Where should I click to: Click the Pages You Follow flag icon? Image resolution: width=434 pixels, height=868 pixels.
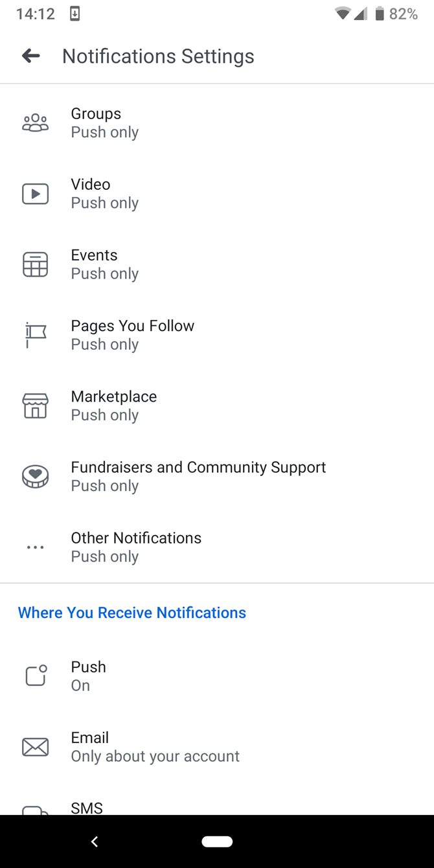pyautogui.click(x=35, y=334)
